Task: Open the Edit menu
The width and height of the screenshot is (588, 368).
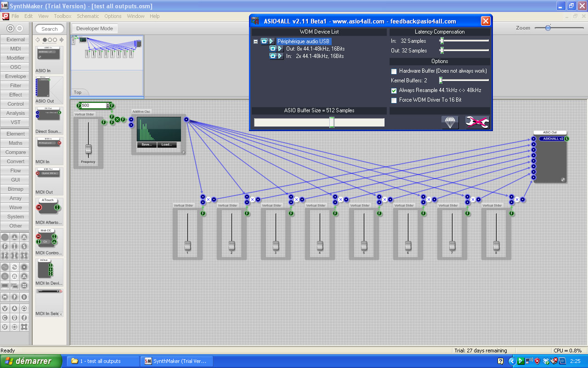Action: (x=28, y=16)
